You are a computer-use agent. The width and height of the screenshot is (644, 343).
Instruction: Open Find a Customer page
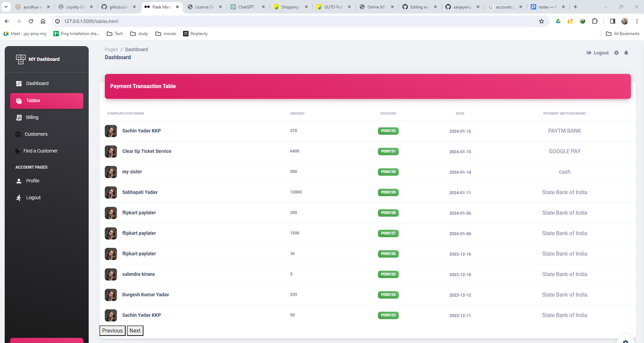coord(46,151)
